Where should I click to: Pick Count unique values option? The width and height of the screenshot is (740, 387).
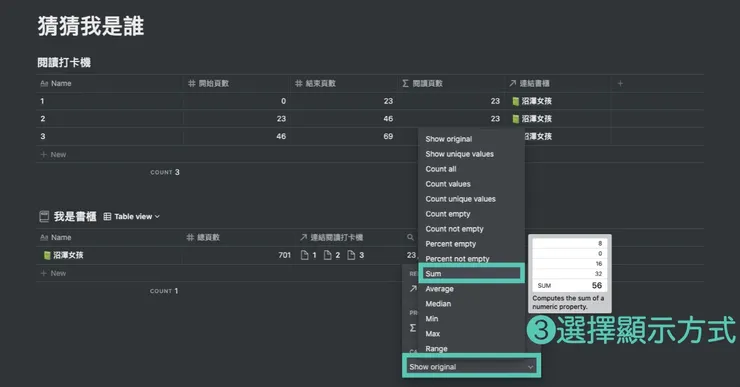(460, 199)
